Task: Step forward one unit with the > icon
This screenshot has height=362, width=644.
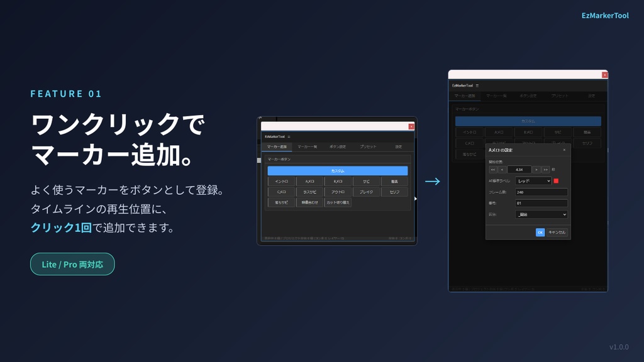Action: (x=536, y=170)
